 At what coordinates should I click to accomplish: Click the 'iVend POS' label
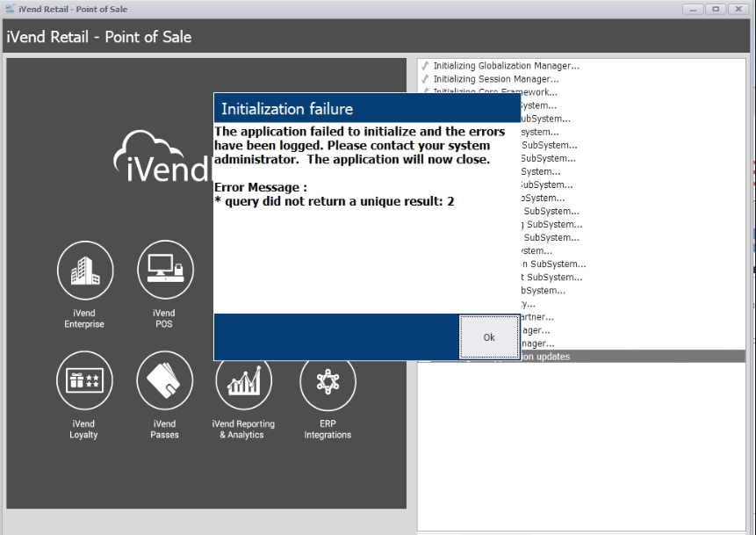pos(164,318)
